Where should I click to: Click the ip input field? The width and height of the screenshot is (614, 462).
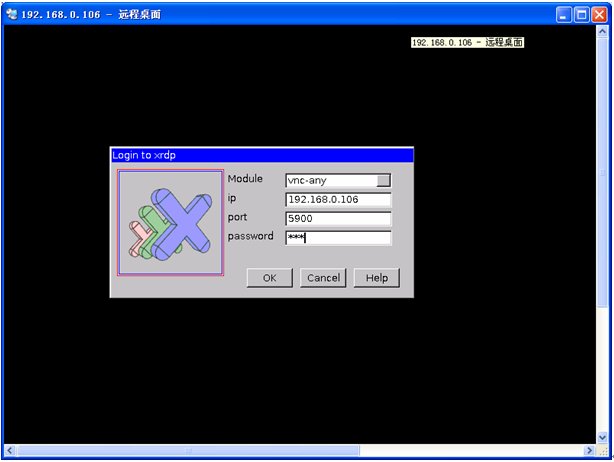tap(338, 200)
